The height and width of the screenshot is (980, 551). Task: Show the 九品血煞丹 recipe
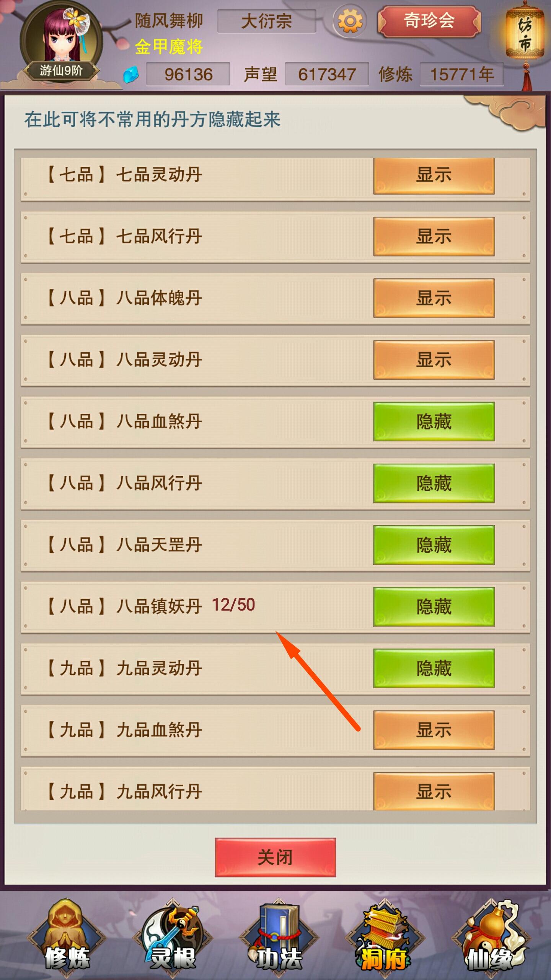(x=434, y=730)
